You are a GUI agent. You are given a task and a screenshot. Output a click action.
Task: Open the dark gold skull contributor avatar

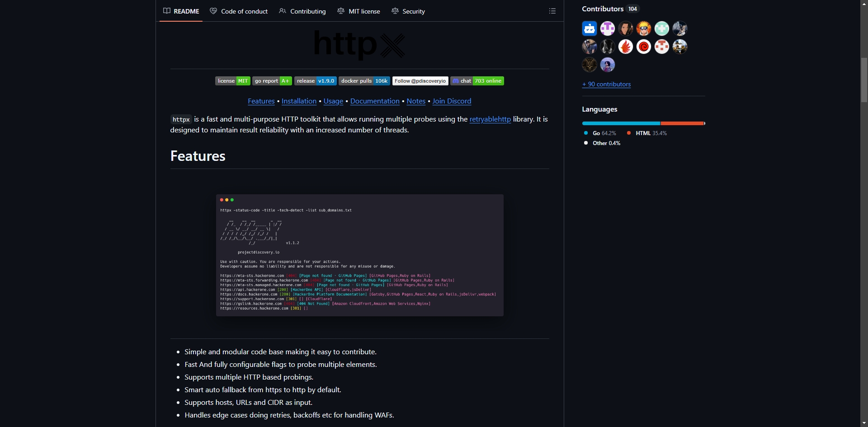pos(590,65)
